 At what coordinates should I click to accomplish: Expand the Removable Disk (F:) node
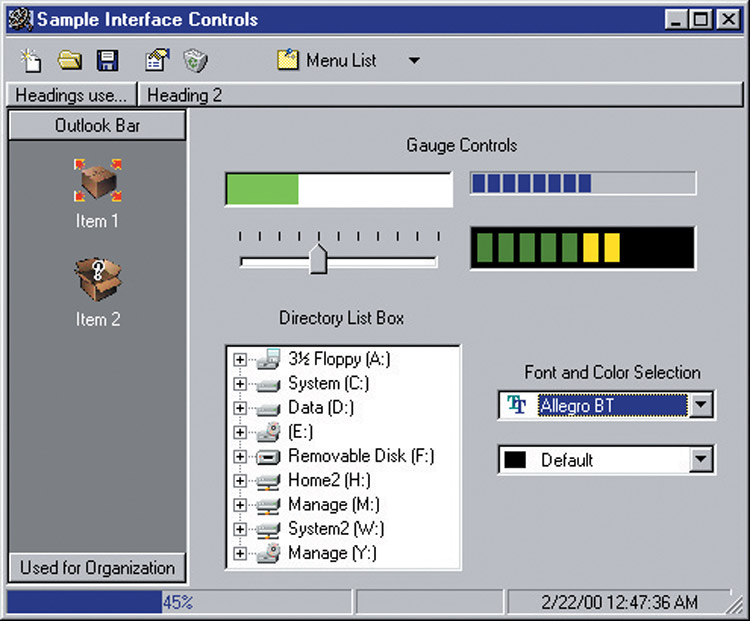coord(240,457)
